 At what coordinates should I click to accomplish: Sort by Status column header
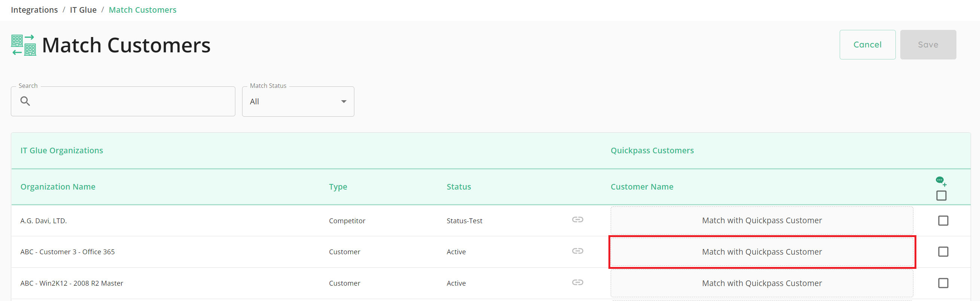coord(458,187)
